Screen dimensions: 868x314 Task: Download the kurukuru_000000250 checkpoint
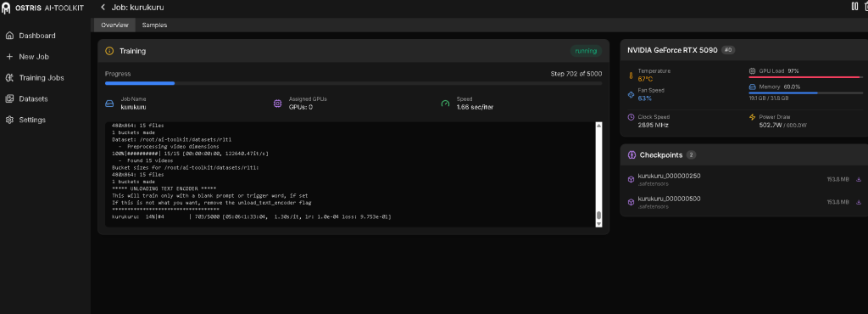(x=859, y=179)
